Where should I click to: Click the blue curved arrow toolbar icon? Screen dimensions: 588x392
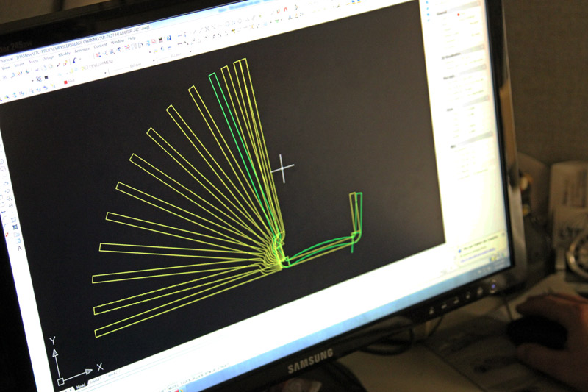pos(74,60)
